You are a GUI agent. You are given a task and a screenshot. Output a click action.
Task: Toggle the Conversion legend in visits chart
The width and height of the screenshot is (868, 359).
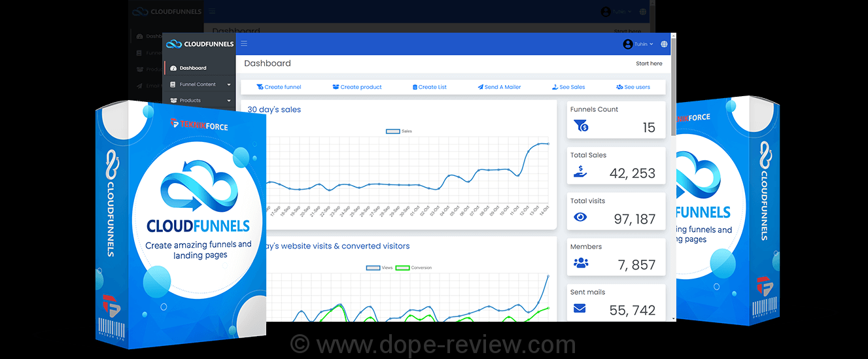click(413, 267)
